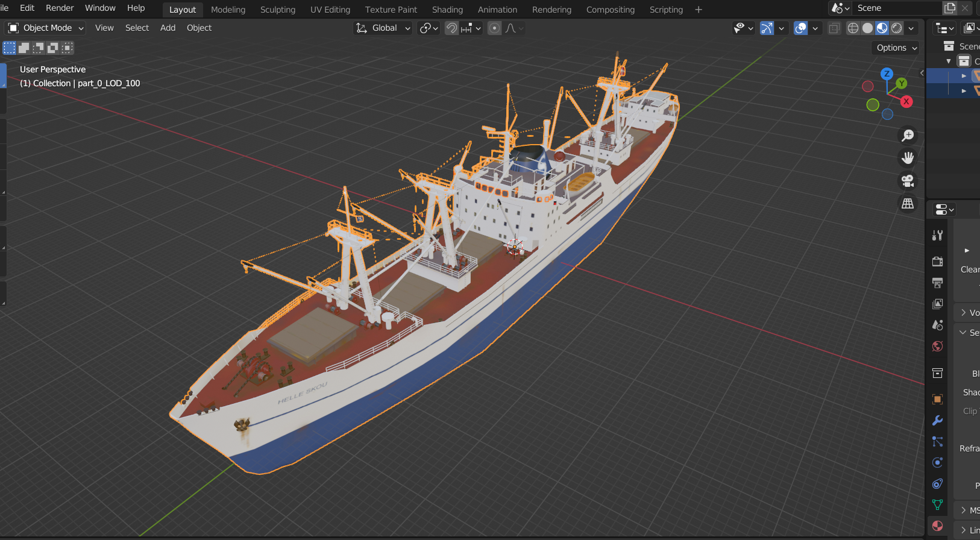Switch perspective/orthographic with the grid icon
The image size is (980, 540).
pyautogui.click(x=907, y=204)
